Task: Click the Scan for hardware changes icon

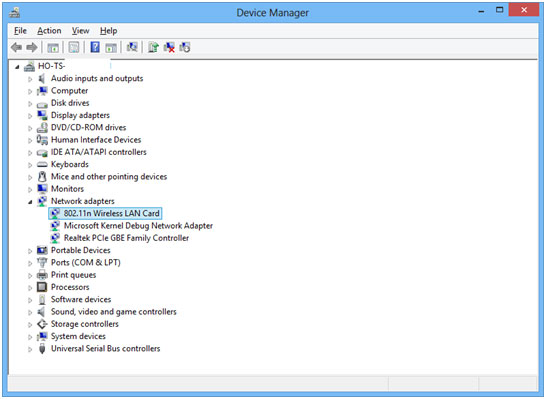Action: [x=132, y=47]
